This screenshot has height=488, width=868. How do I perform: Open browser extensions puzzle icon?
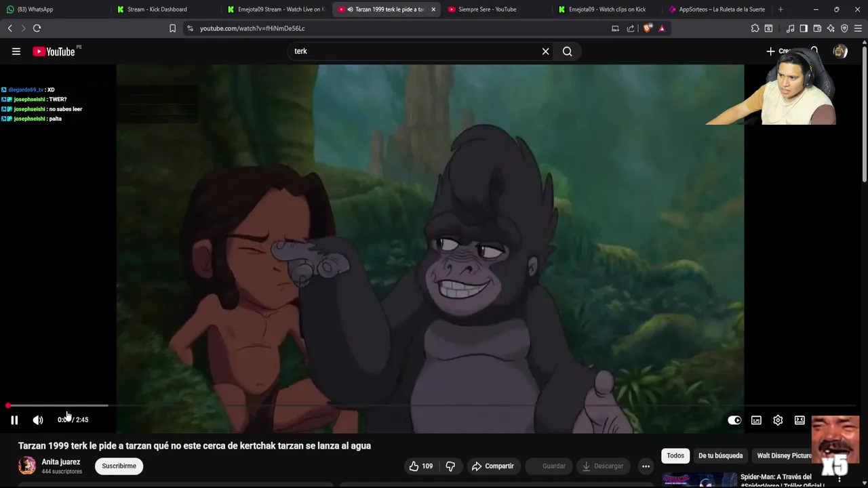click(x=755, y=28)
